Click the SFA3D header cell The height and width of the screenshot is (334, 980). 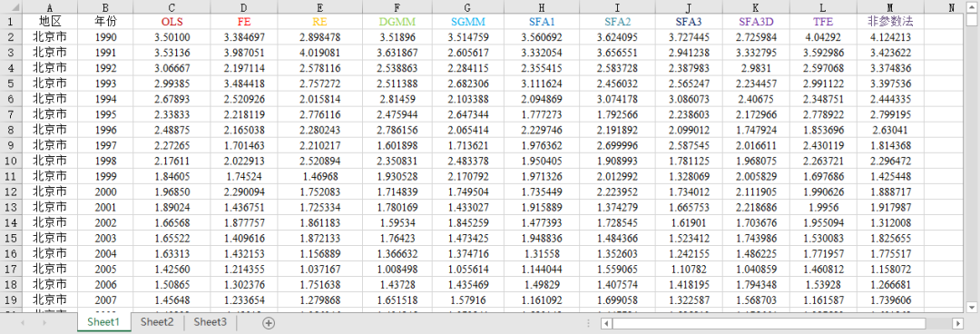click(756, 21)
